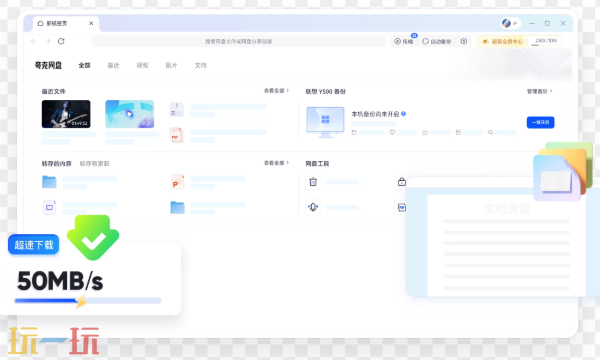Open the PowerPoint file in 转存的内容
The width and height of the screenshot is (600, 360).
point(177,182)
